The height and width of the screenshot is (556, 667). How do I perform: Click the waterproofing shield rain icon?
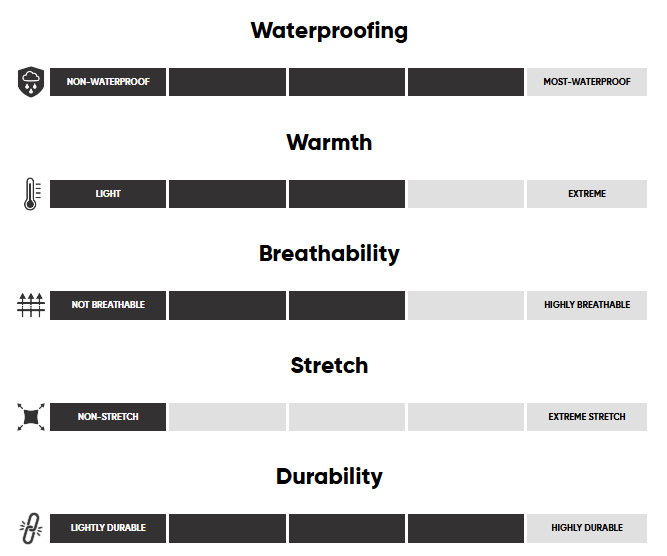pos(30,82)
